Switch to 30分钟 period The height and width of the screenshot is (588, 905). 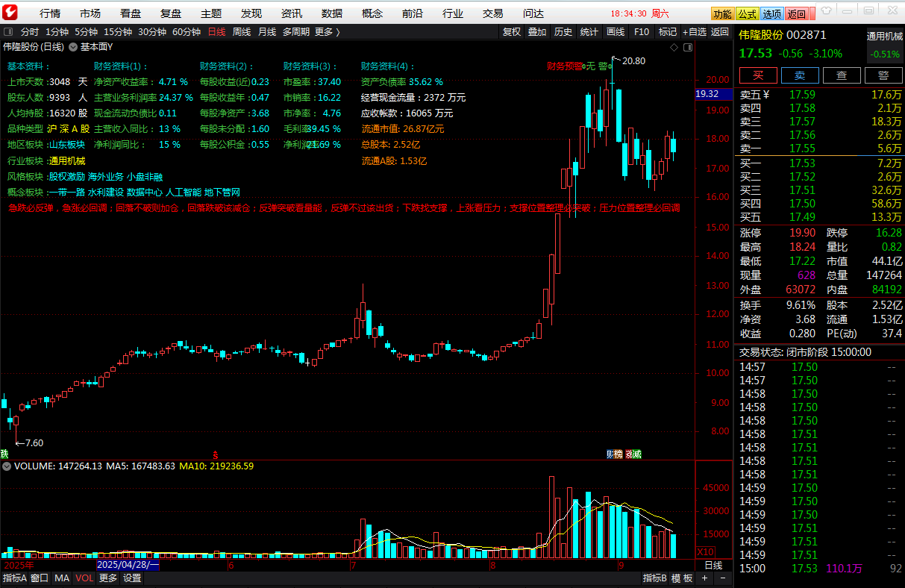pyautogui.click(x=152, y=32)
